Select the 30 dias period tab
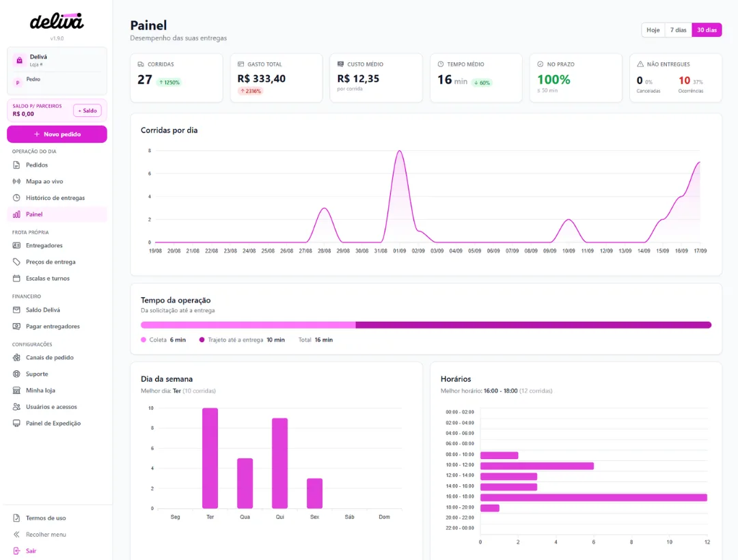Viewport: 738px width, 560px height. click(x=707, y=30)
